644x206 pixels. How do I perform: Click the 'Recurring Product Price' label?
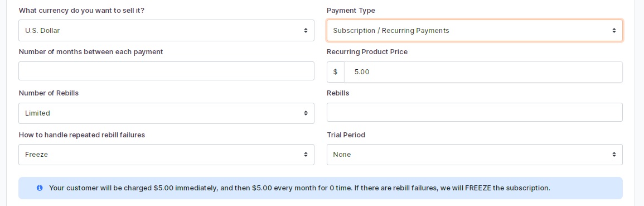(x=367, y=52)
